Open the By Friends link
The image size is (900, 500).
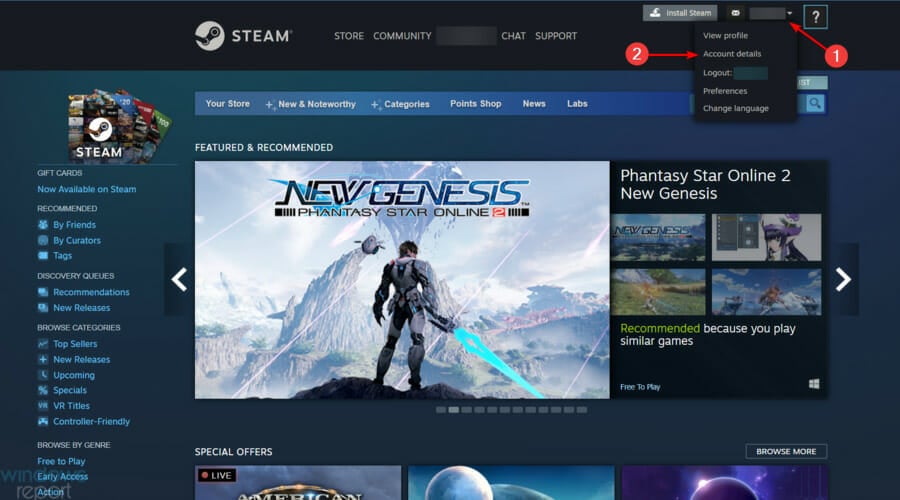(74, 224)
